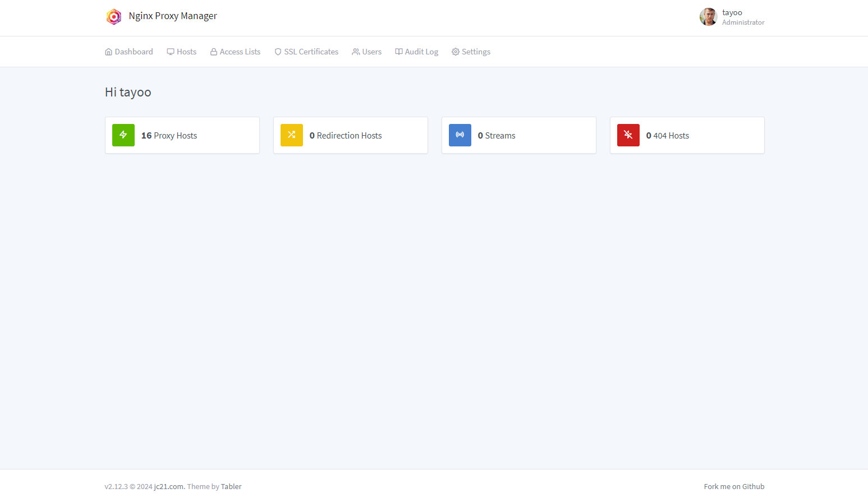Click the red 404 Hosts icon
Image resolution: width=868 pixels, height=502 pixels.
click(628, 135)
